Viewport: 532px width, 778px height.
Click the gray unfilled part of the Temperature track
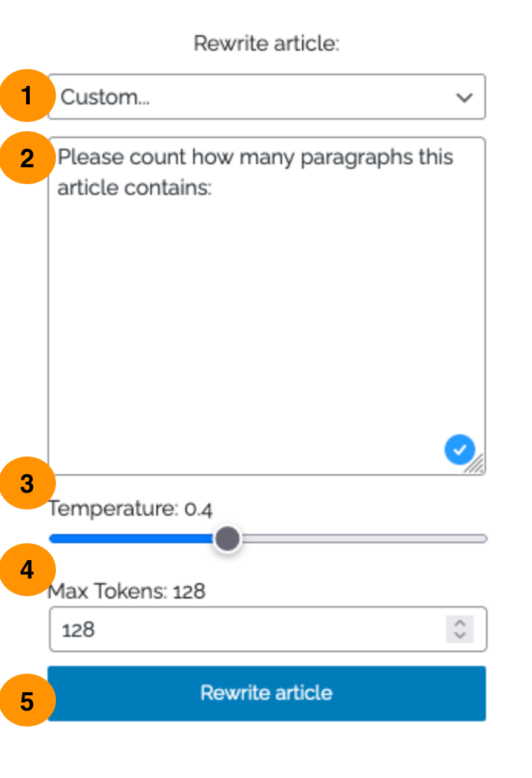363,539
